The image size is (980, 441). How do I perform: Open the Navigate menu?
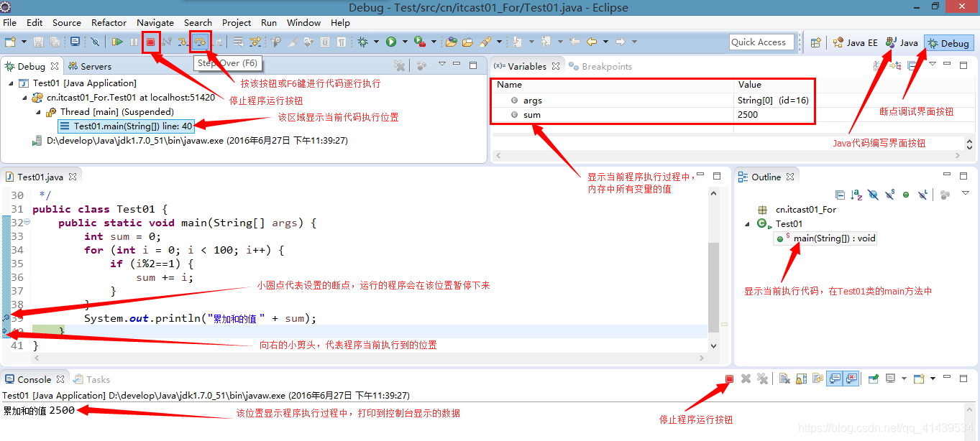pos(155,22)
